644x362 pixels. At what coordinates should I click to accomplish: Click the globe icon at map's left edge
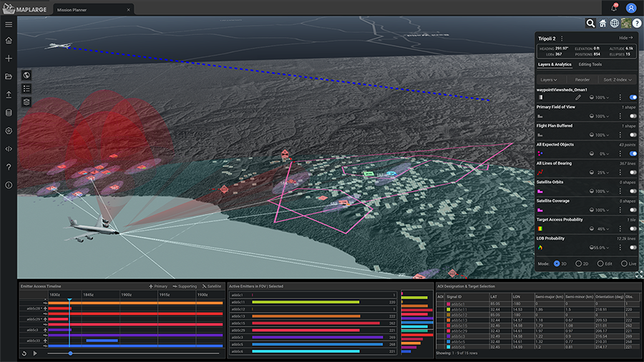coord(26,75)
